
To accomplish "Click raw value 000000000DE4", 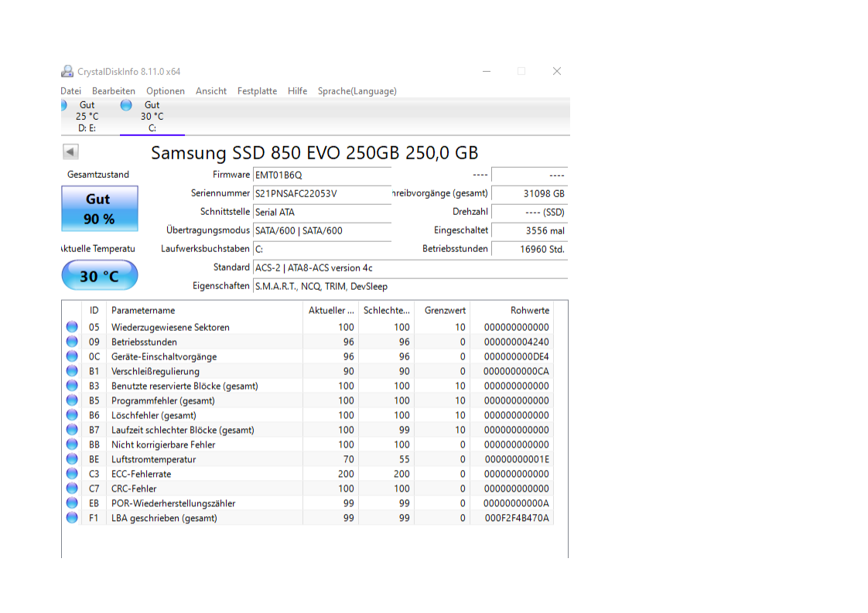I will (x=517, y=356).
